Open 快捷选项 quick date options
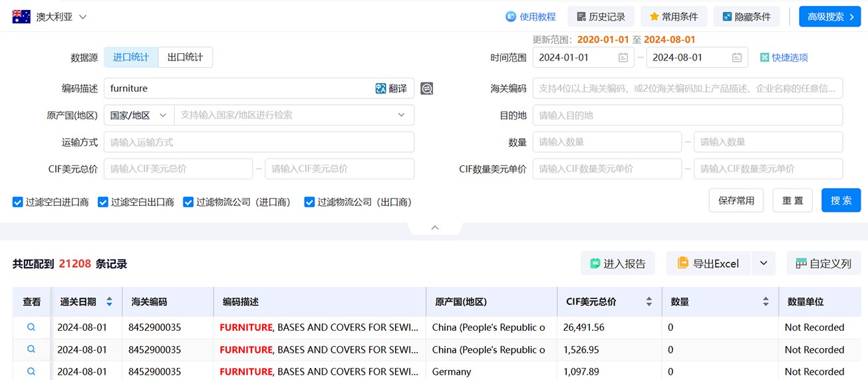This screenshot has height=380, width=868. pos(784,58)
